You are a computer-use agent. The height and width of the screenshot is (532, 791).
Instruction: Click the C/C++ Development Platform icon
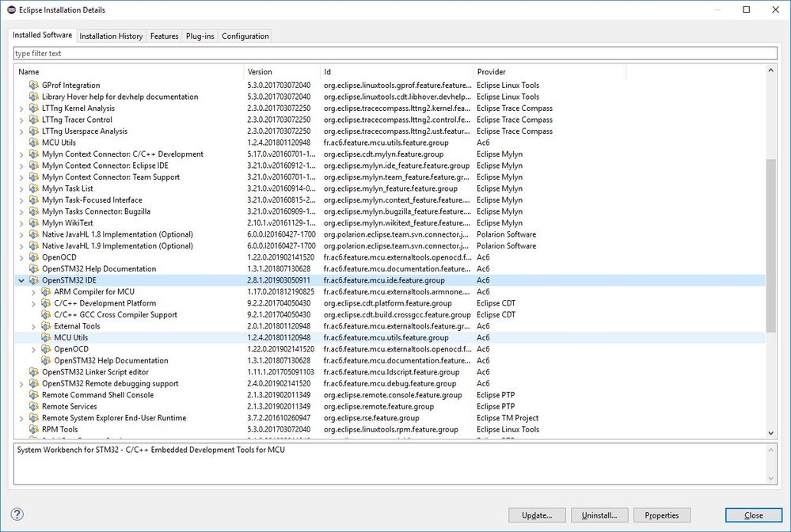pos(46,303)
